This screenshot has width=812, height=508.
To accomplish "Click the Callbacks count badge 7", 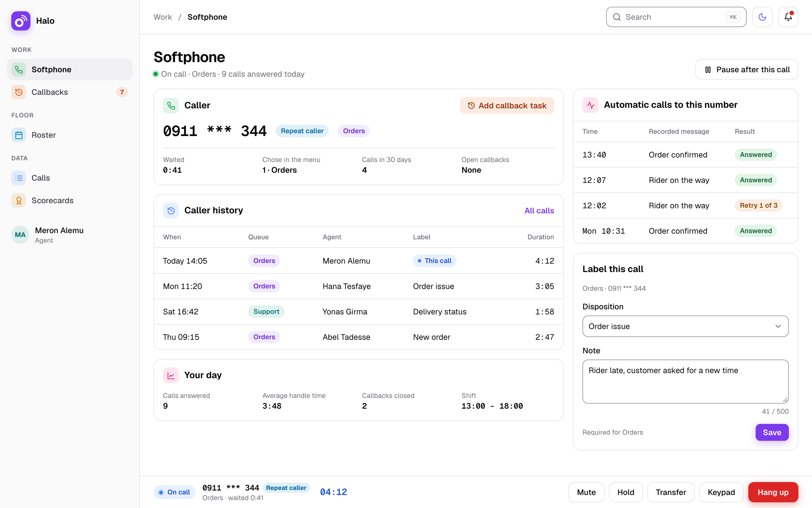I will click(x=122, y=92).
